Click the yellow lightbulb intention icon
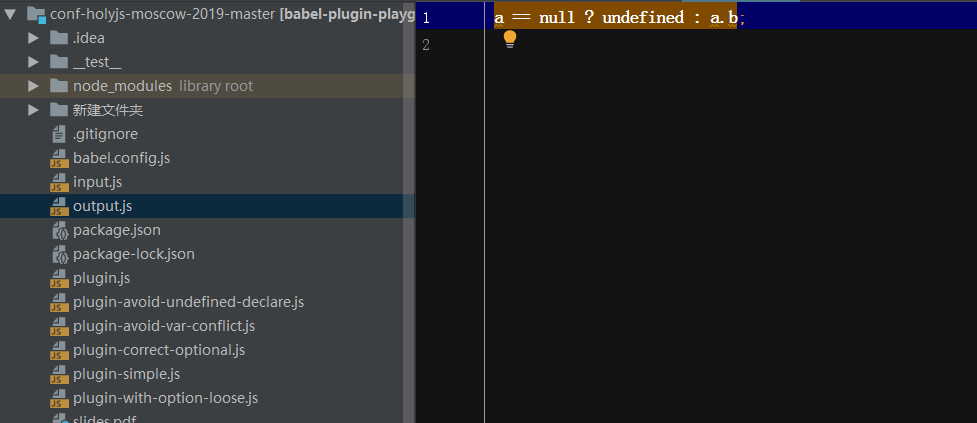Viewport: 977px width, 423px height. coord(510,39)
